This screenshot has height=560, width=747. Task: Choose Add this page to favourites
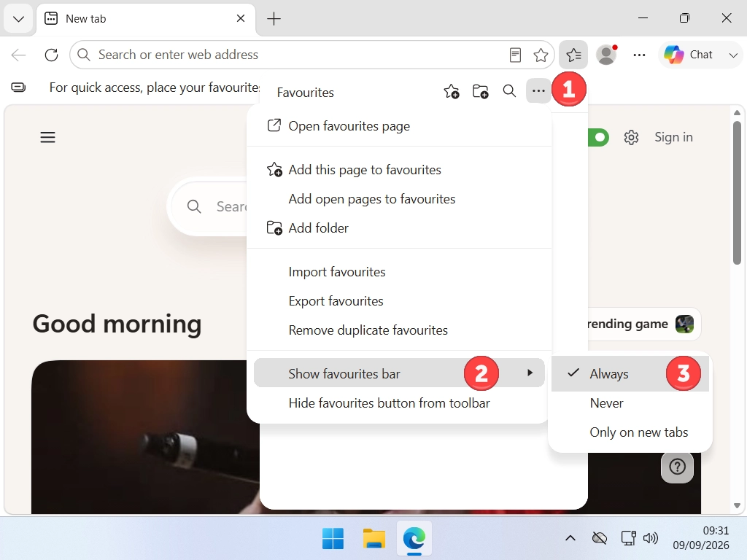click(399, 169)
